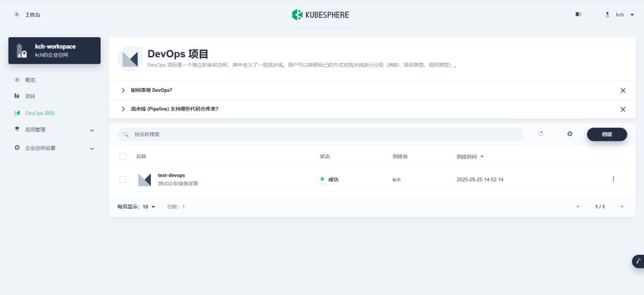Click the DevOps 项目 header logo icon

pos(130,58)
